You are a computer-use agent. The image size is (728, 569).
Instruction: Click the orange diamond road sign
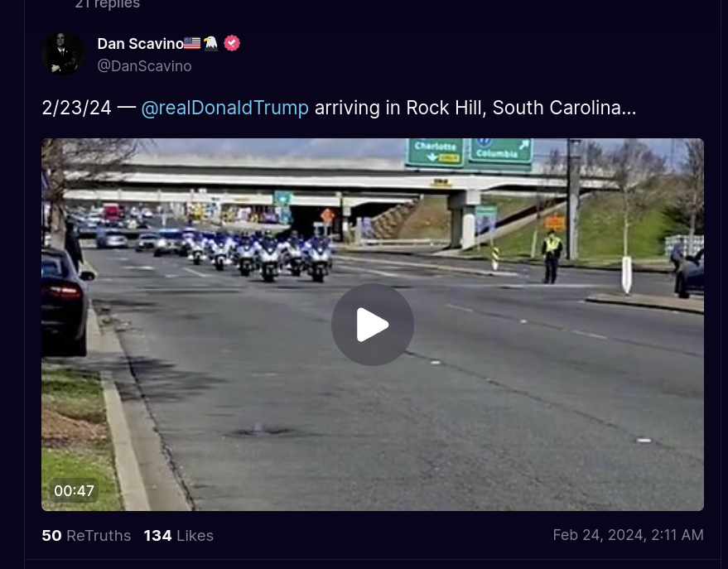327,216
